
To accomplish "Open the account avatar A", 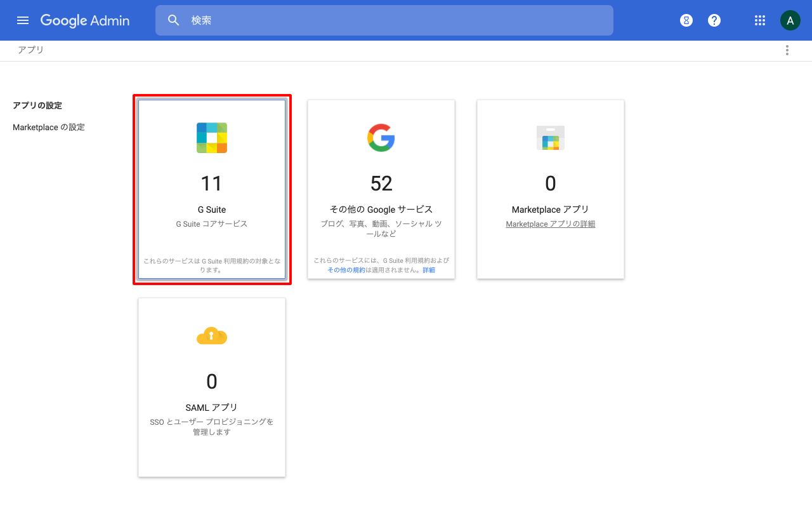I will tap(790, 20).
